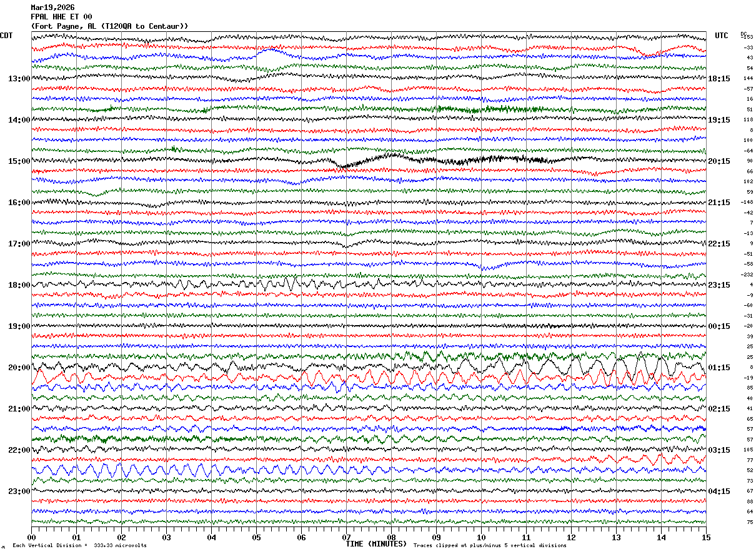Viewport: 756px width, 554px height.
Task: Click minute 12 on the time axis
Action: pyautogui.click(x=571, y=537)
